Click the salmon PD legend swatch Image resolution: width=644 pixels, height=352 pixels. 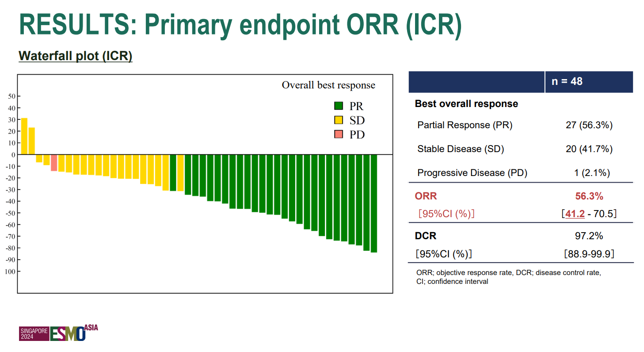339,134
